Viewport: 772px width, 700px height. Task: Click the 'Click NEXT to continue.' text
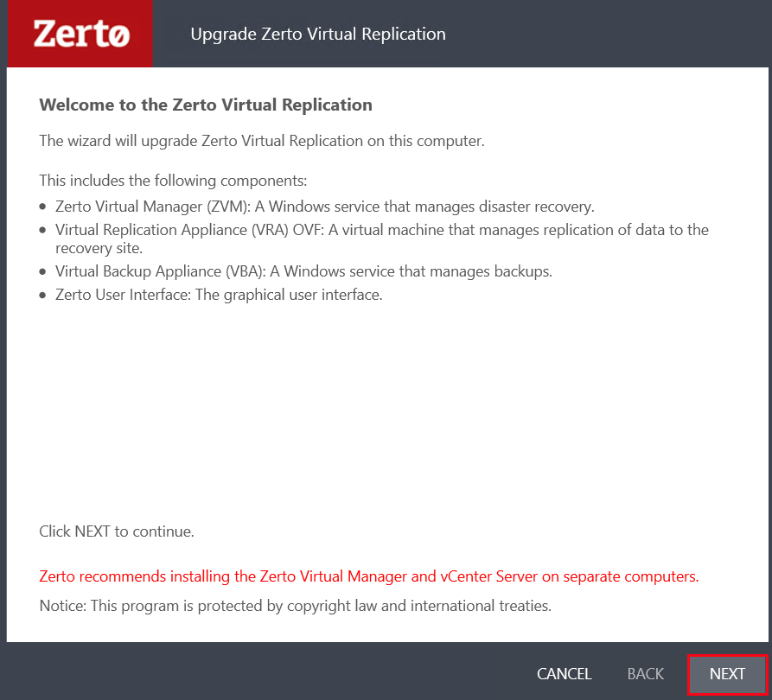[117, 531]
